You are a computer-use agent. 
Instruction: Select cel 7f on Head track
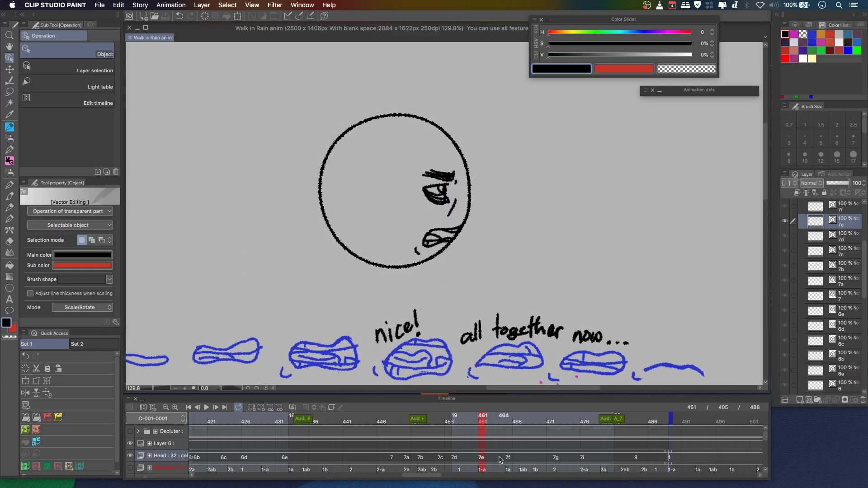(508, 457)
